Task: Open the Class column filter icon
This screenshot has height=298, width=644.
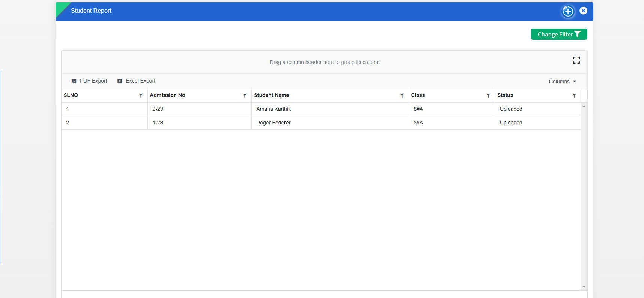Action: point(488,95)
